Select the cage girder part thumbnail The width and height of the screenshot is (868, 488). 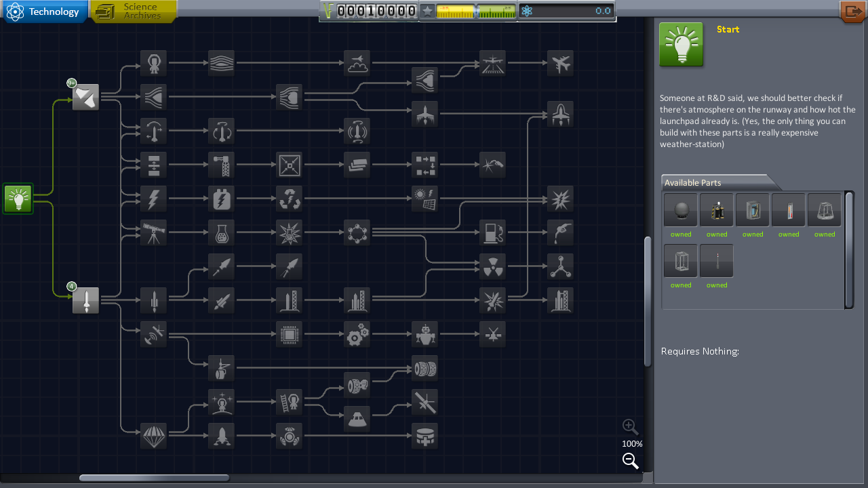(681, 261)
